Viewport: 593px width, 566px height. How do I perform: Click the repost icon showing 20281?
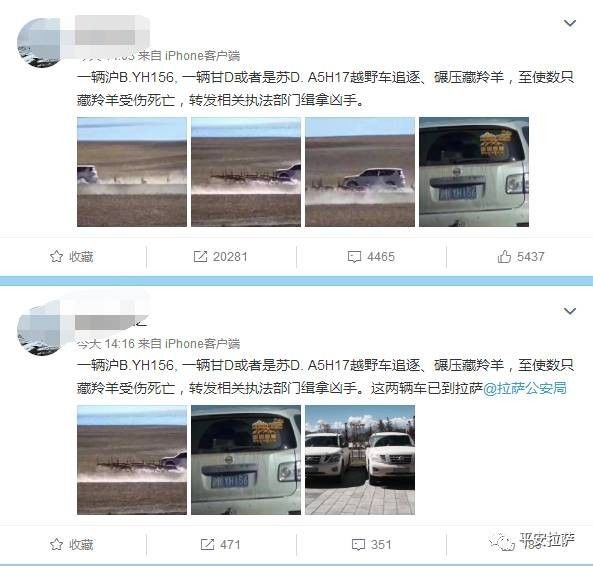click(x=200, y=257)
